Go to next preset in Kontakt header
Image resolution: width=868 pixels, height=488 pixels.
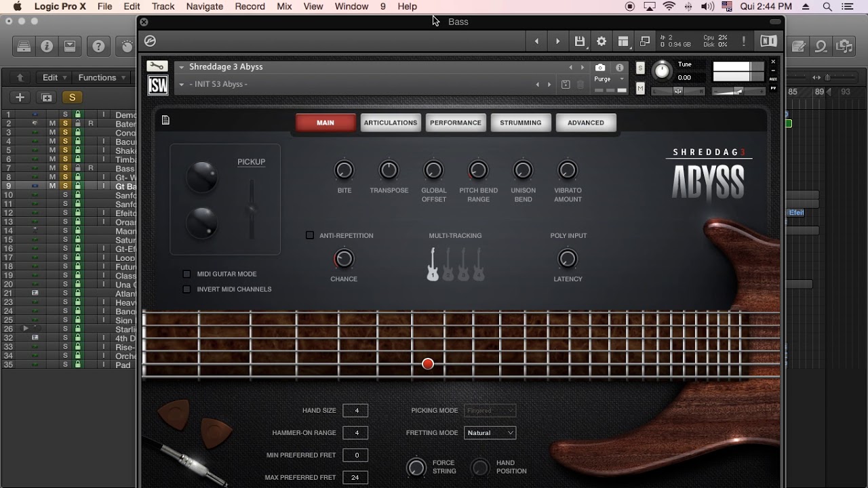click(557, 41)
